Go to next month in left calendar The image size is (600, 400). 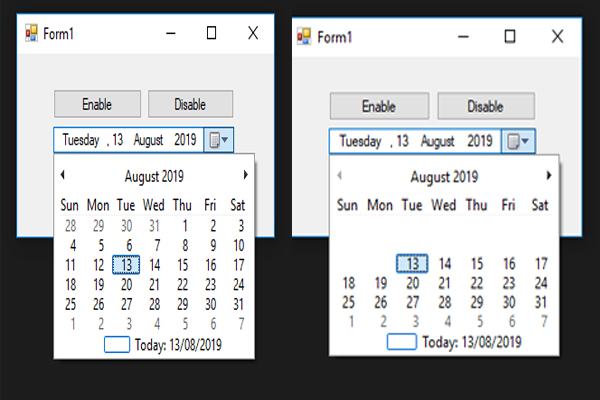[246, 175]
